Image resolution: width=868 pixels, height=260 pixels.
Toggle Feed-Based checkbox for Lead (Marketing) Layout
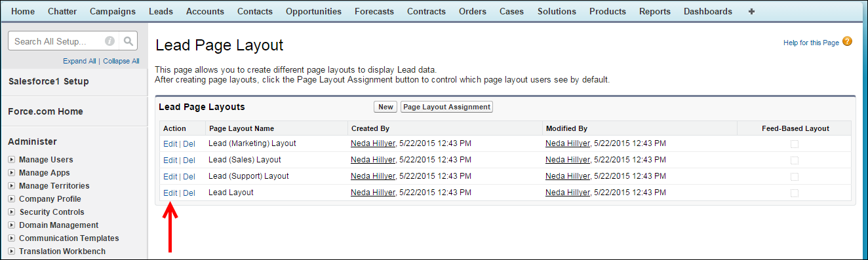pos(794,144)
